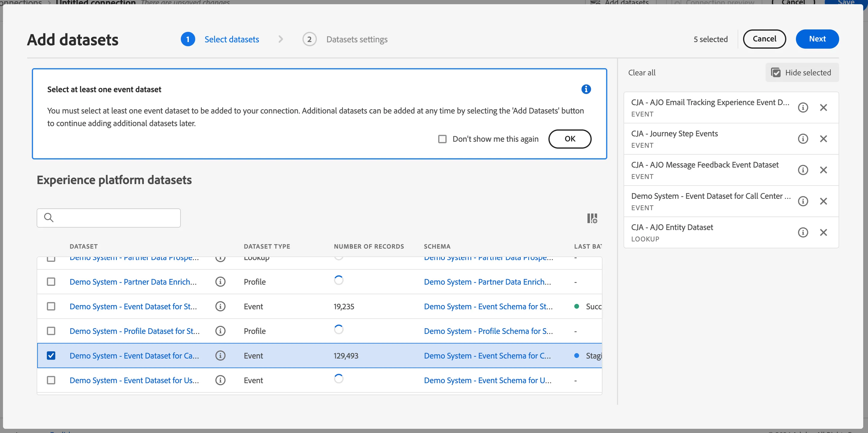Show info for CJA - AJO Entity Dataset

[803, 232]
